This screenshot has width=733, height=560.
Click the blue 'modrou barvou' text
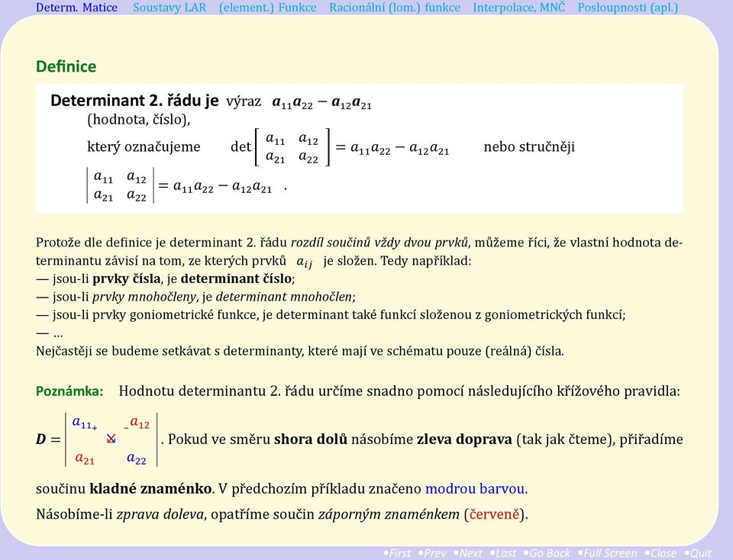(474, 488)
